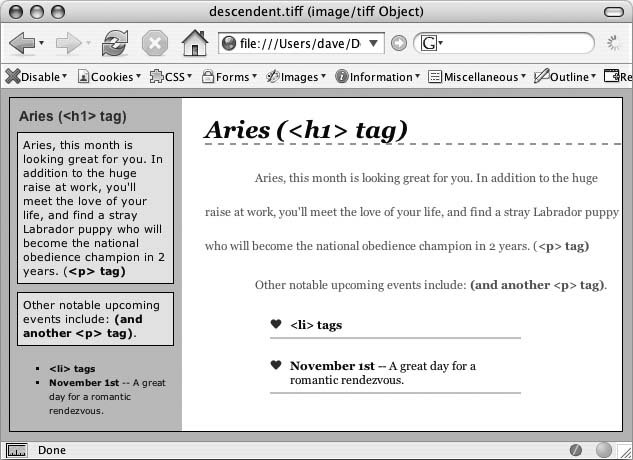Click main 'November 1st' bold text

333,366
